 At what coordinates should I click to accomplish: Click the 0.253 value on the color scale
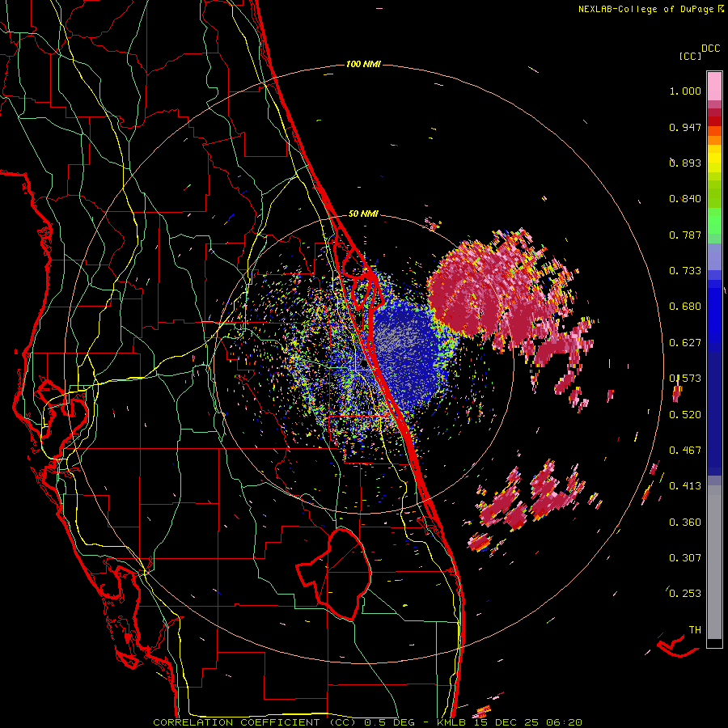point(685,594)
